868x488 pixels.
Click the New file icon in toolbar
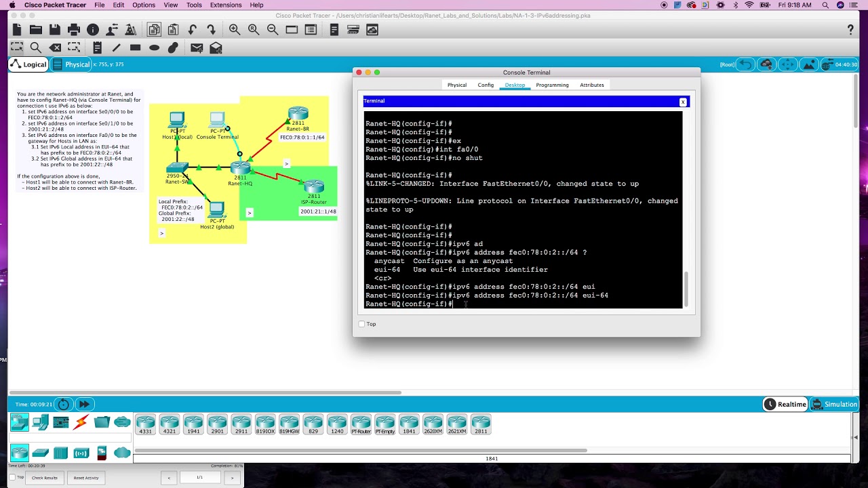click(x=17, y=30)
